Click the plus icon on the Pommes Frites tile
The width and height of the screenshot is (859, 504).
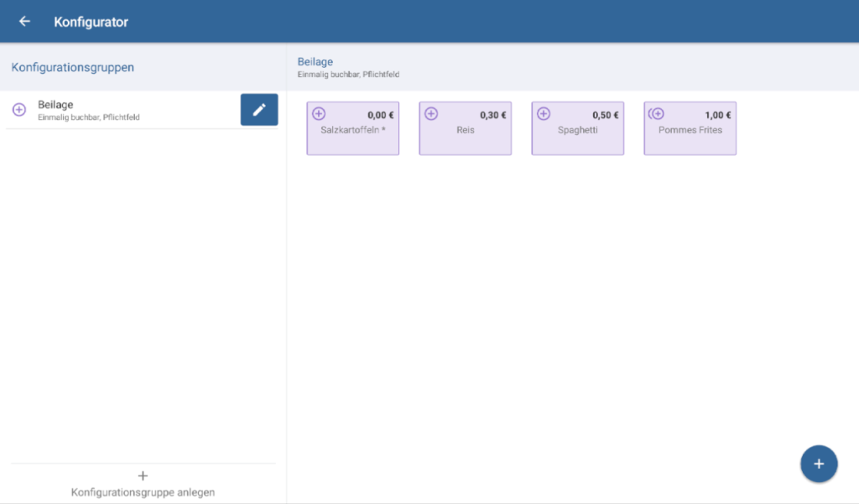pyautogui.click(x=657, y=114)
